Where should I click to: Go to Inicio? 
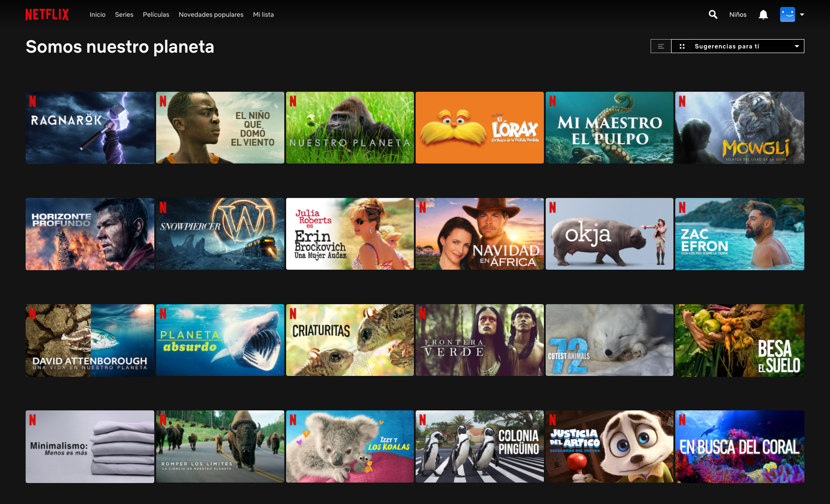[97, 14]
